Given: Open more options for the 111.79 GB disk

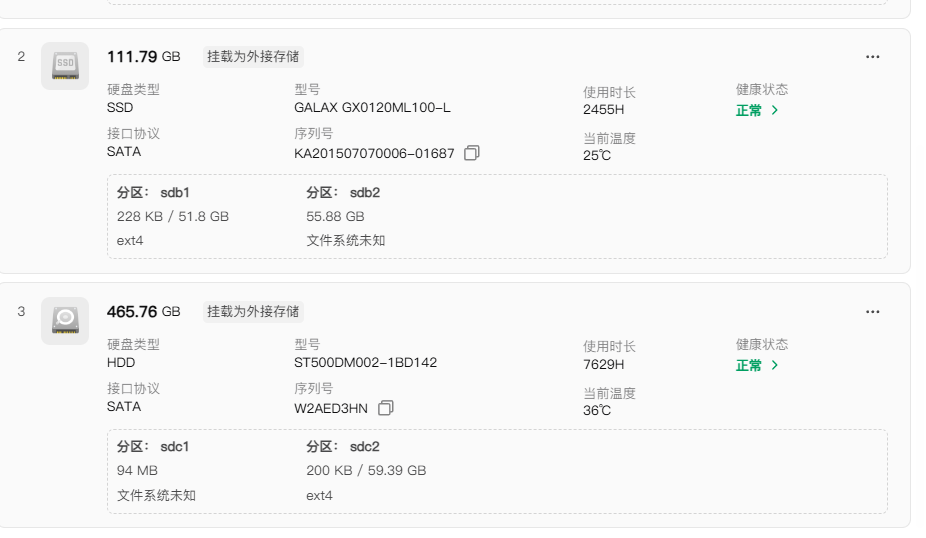Looking at the screenshot, I should [872, 57].
